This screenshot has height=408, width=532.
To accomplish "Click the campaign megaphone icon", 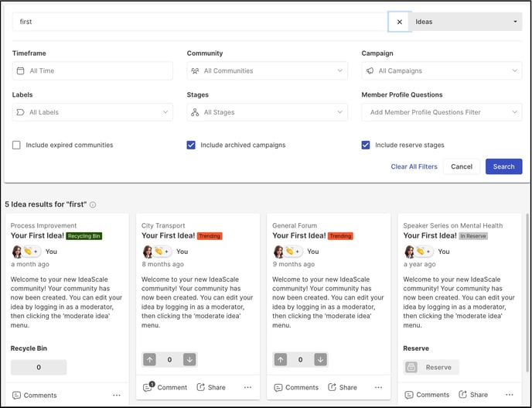I will coord(370,70).
